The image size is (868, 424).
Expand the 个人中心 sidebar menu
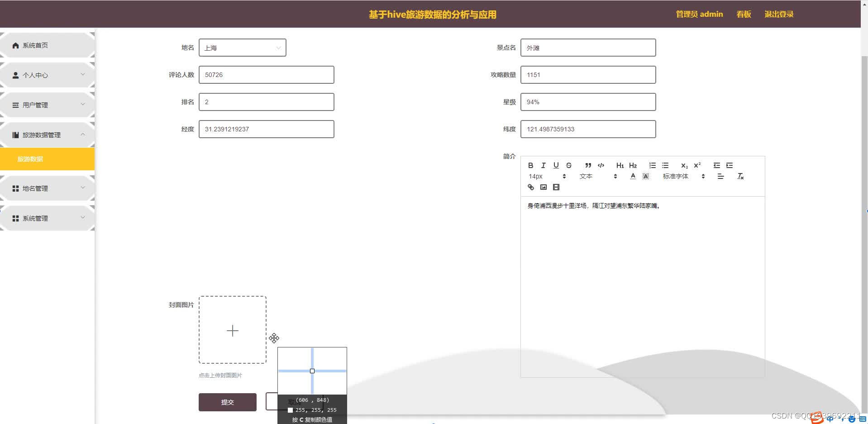48,75
